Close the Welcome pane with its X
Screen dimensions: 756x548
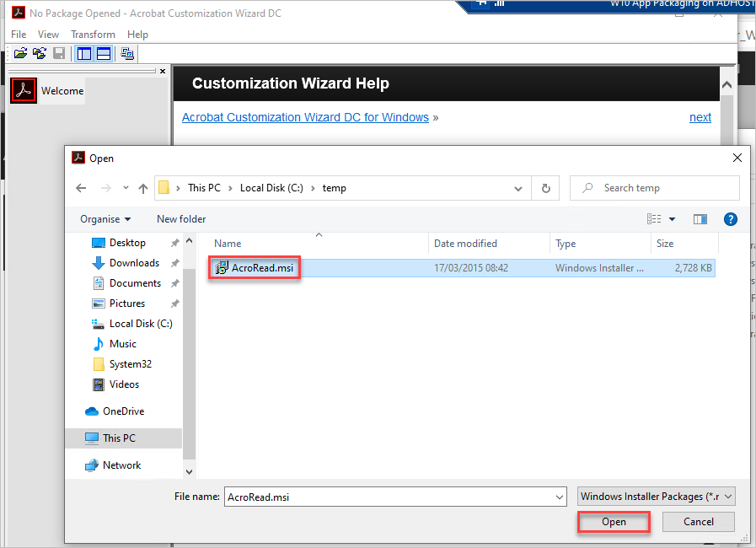click(x=162, y=72)
